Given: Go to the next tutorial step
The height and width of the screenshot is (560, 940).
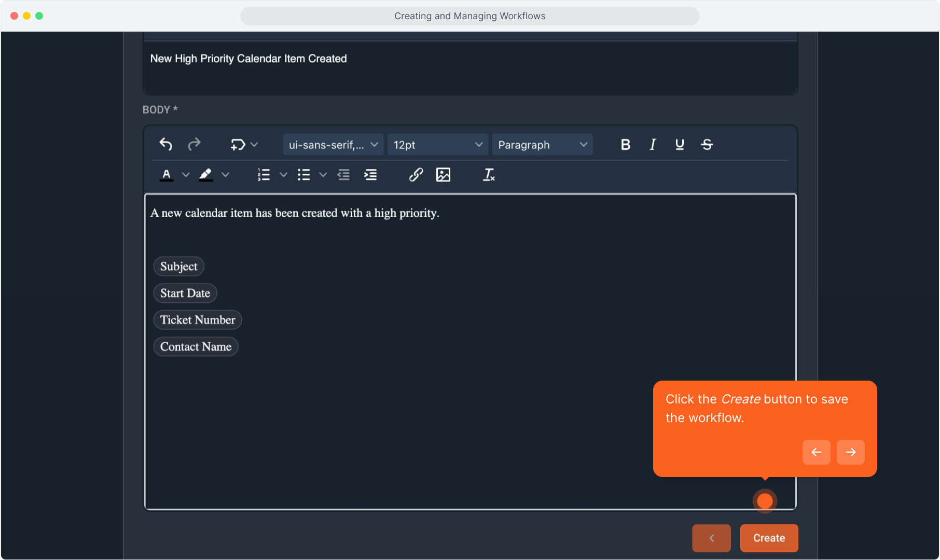Looking at the screenshot, I should (850, 452).
